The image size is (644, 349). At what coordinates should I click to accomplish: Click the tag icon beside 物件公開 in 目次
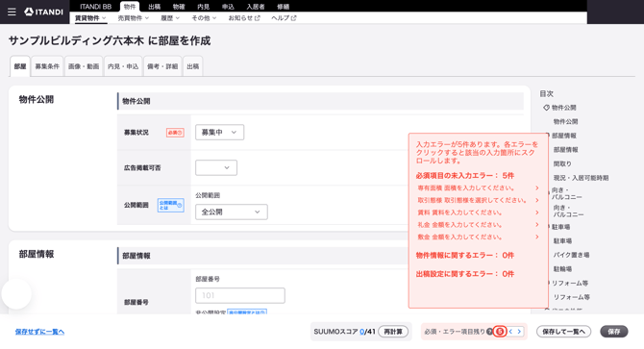coord(546,108)
